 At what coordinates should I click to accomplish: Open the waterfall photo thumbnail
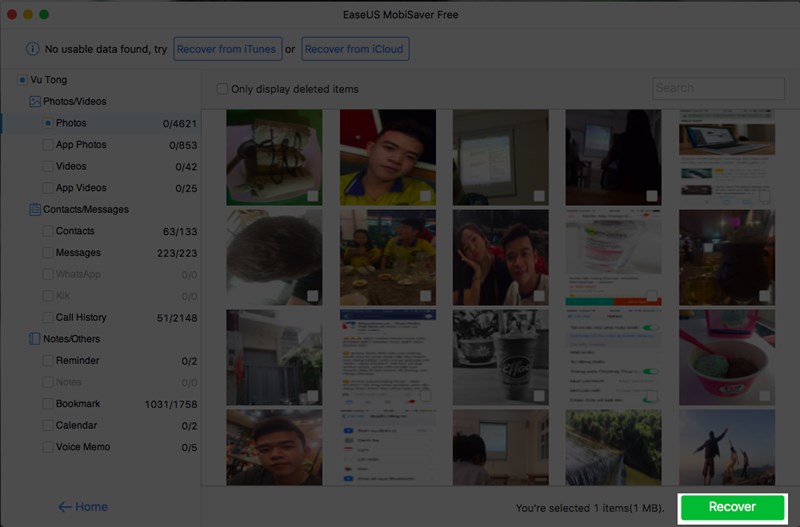pos(613,447)
